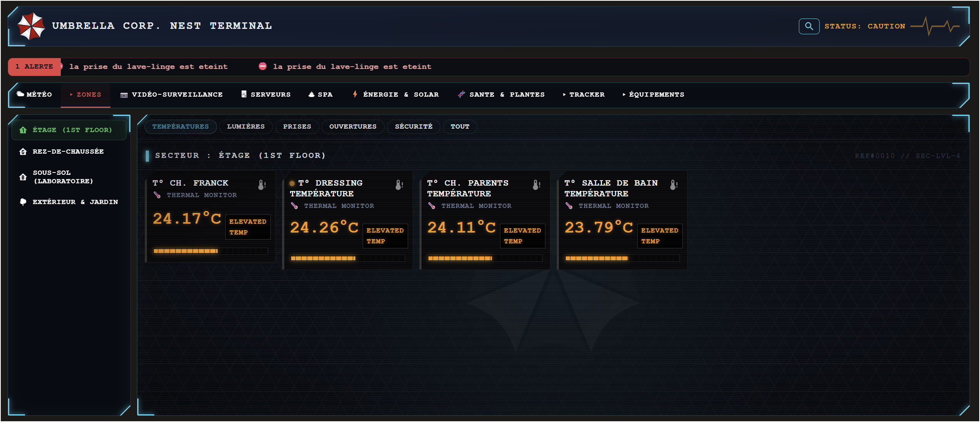
Task: Click the red minus alert icon
Action: (263, 66)
